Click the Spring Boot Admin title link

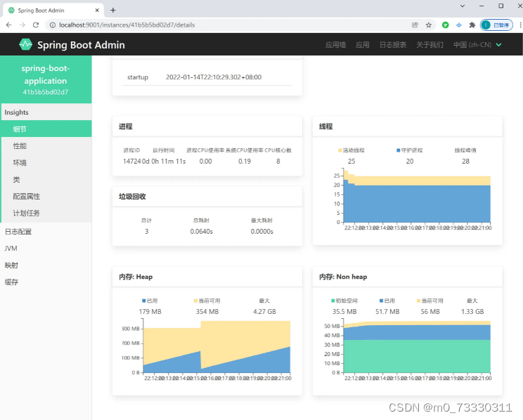(81, 45)
